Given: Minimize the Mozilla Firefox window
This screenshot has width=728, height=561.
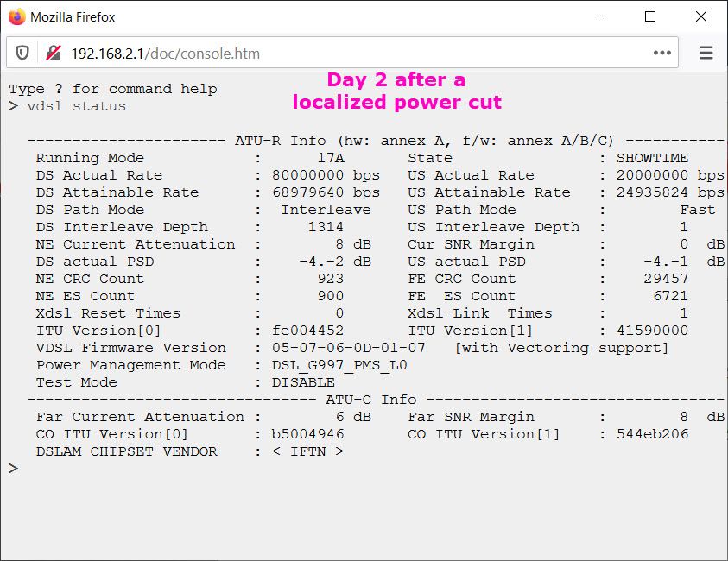Looking at the screenshot, I should (603, 16).
